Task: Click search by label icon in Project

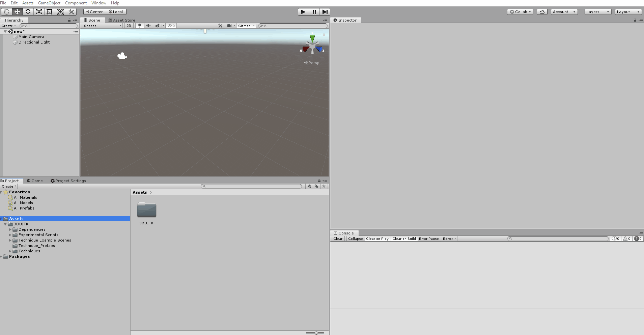Action: pos(316,186)
